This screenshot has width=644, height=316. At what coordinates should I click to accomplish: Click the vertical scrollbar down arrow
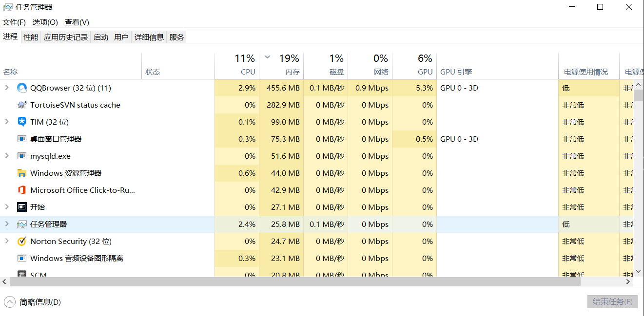639,272
